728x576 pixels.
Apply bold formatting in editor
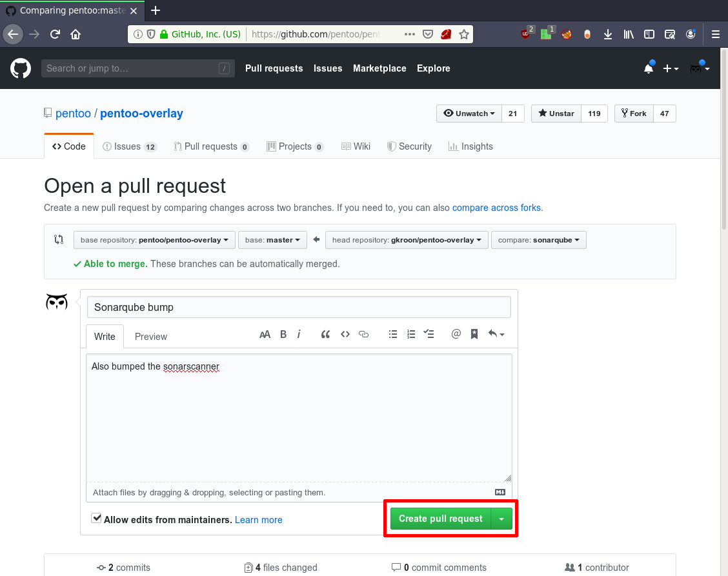coord(283,334)
